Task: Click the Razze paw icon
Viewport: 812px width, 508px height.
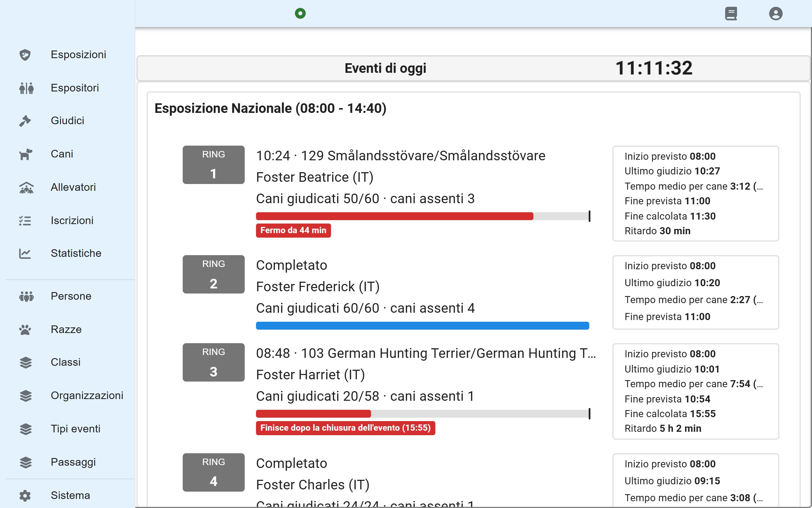Action: [x=25, y=330]
